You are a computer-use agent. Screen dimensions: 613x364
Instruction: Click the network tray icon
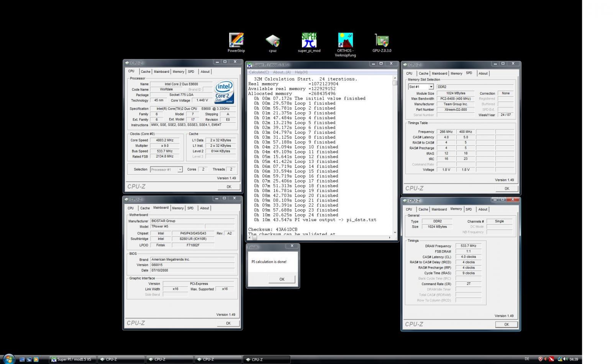pyautogui.click(x=560, y=359)
